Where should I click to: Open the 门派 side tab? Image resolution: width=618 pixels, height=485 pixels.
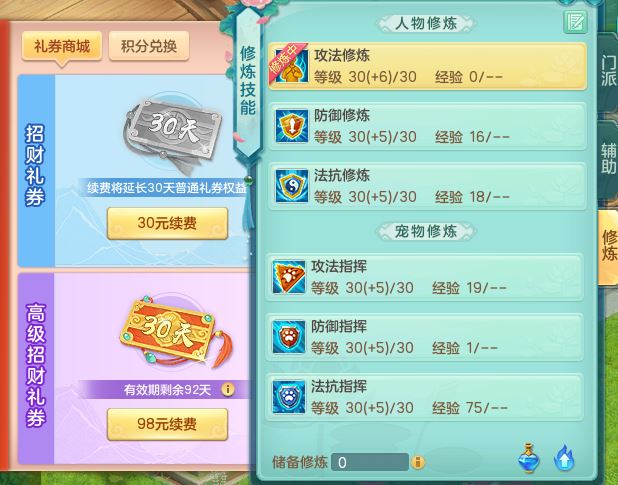pyautogui.click(x=608, y=71)
